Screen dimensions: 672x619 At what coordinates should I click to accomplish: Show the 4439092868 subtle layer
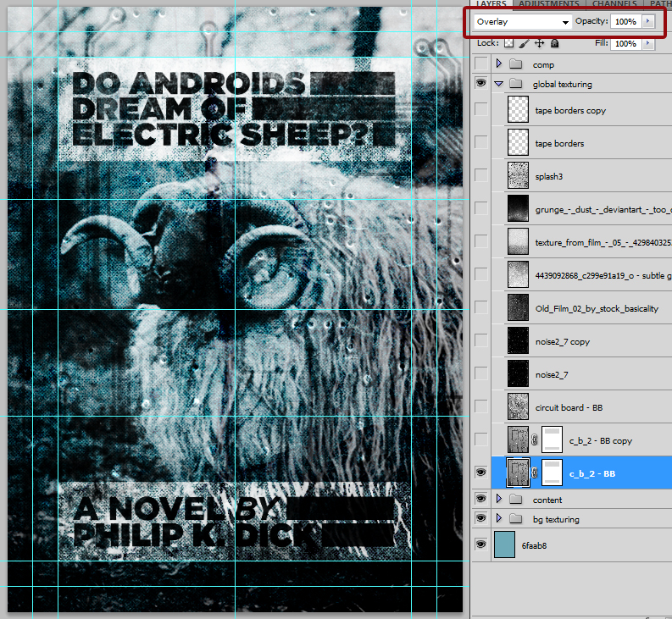point(480,274)
